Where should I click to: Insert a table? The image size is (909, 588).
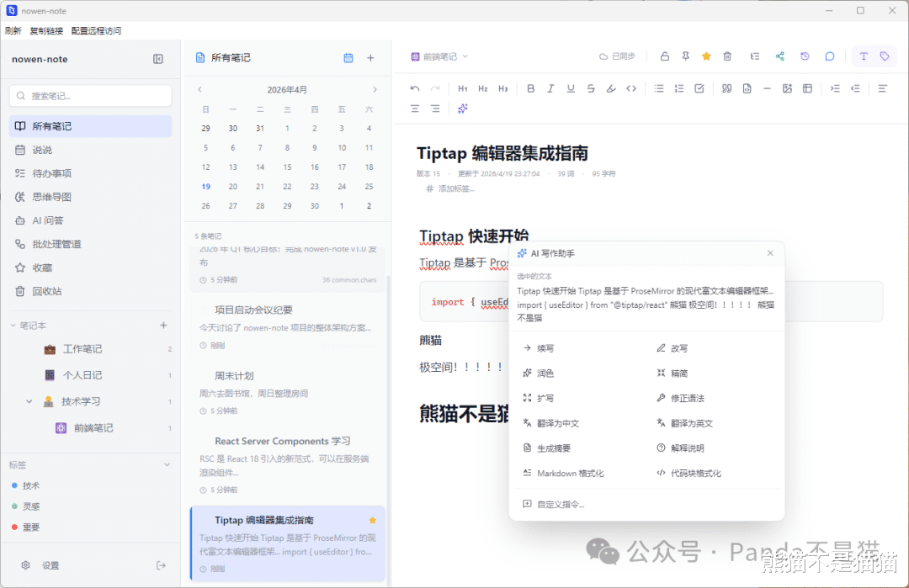tap(807, 88)
